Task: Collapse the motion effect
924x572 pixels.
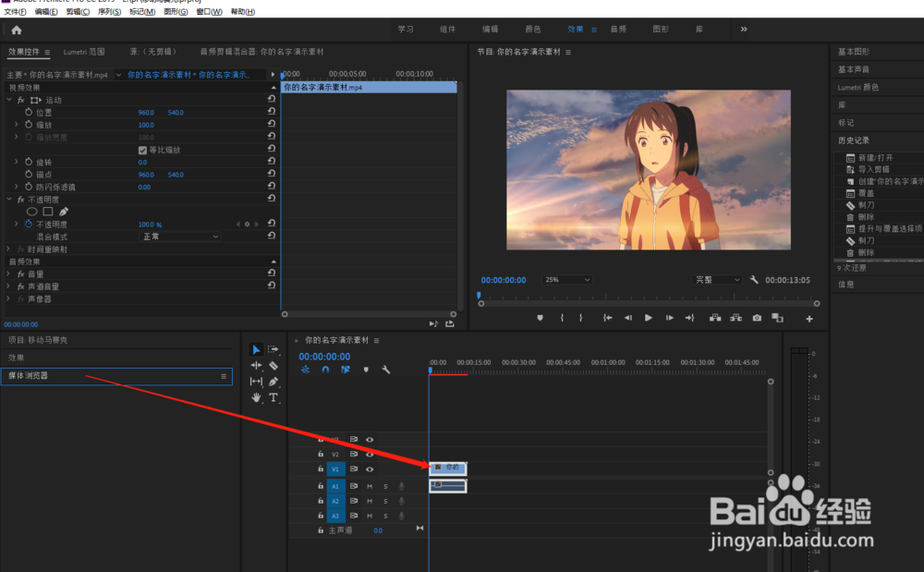Action: tap(9, 100)
